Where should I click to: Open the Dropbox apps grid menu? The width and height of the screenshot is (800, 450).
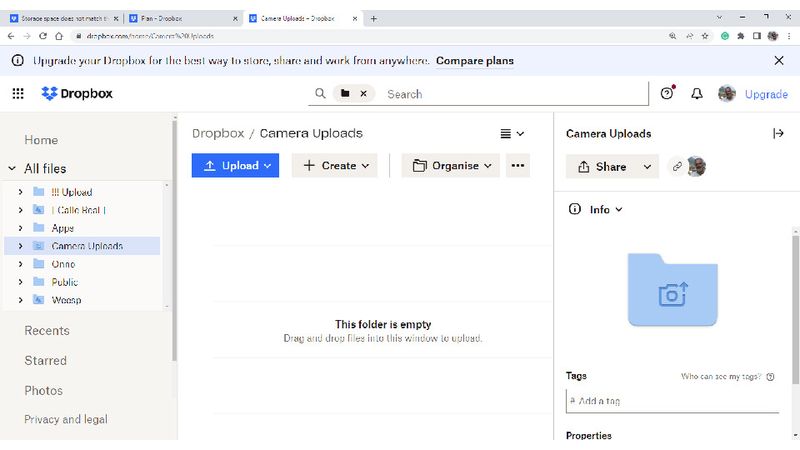tap(18, 93)
